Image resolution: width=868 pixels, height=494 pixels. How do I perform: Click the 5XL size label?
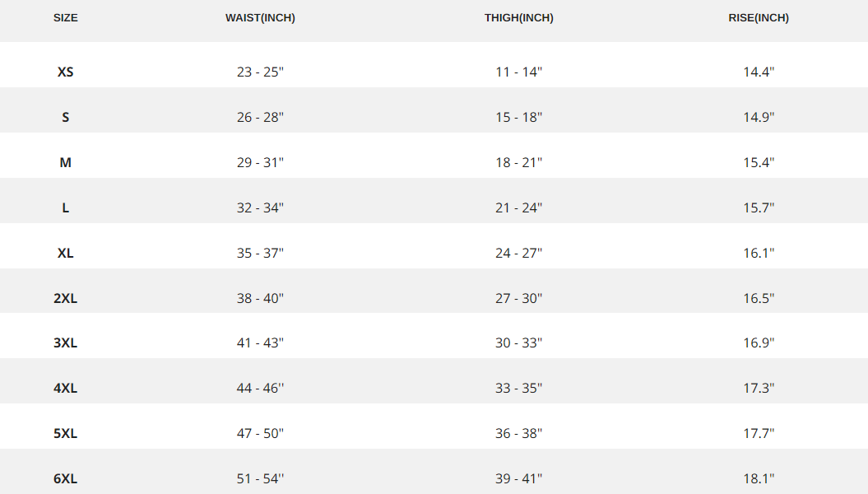tap(66, 433)
